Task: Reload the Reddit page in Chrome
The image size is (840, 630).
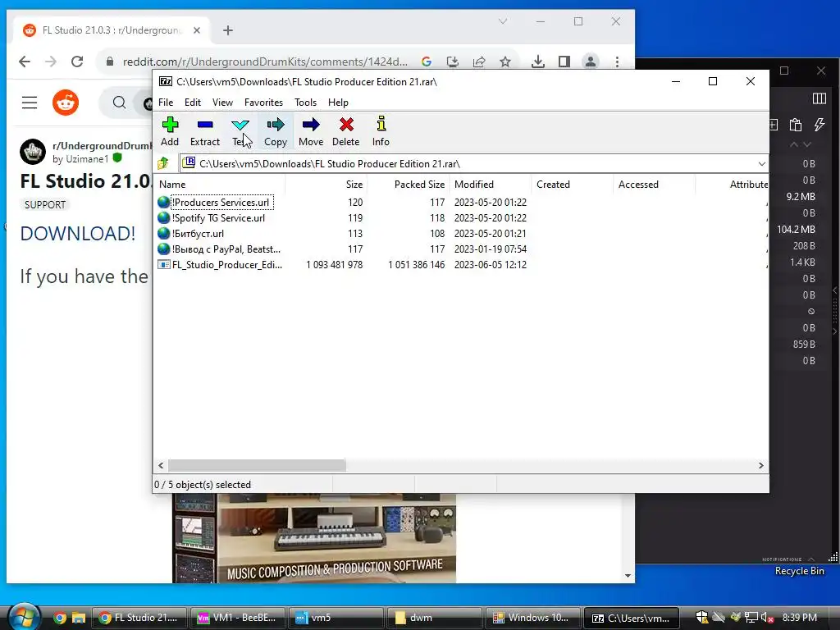Action: click(x=77, y=62)
